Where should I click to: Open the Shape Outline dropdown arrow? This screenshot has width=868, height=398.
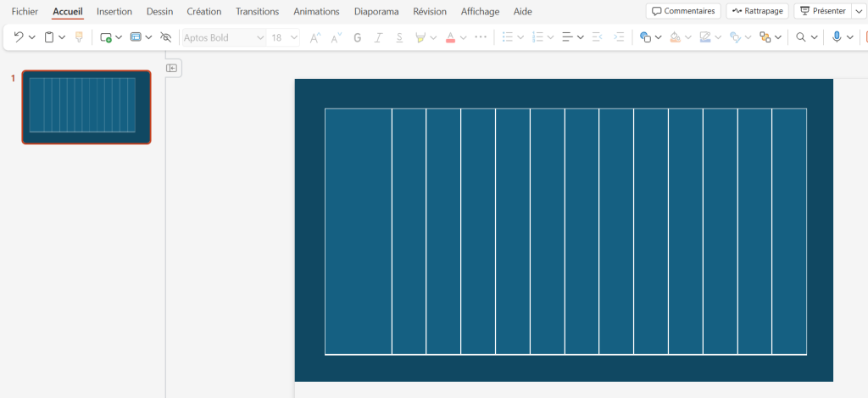click(x=718, y=37)
